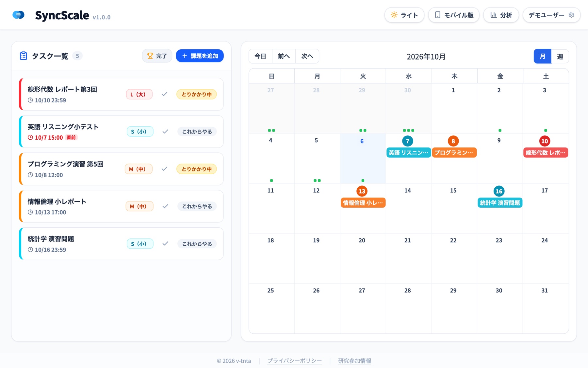Toggle これからやる status on 情報倫理 小レポート

pyautogui.click(x=197, y=206)
